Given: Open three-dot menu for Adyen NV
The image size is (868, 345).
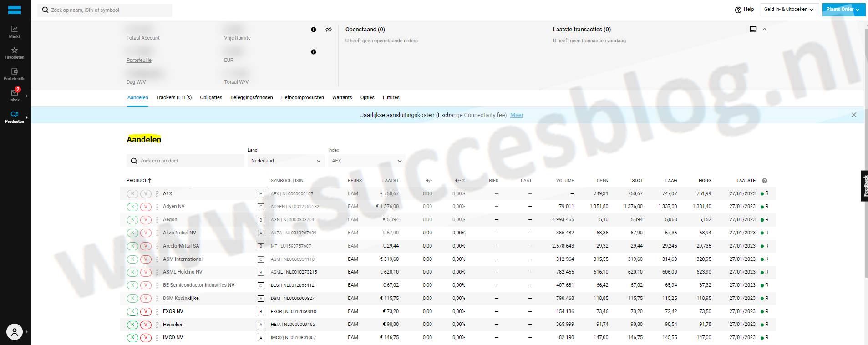Looking at the screenshot, I should pos(157,207).
